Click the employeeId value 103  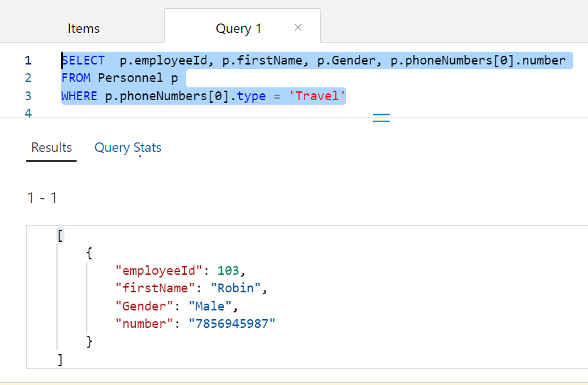pyautogui.click(x=228, y=271)
